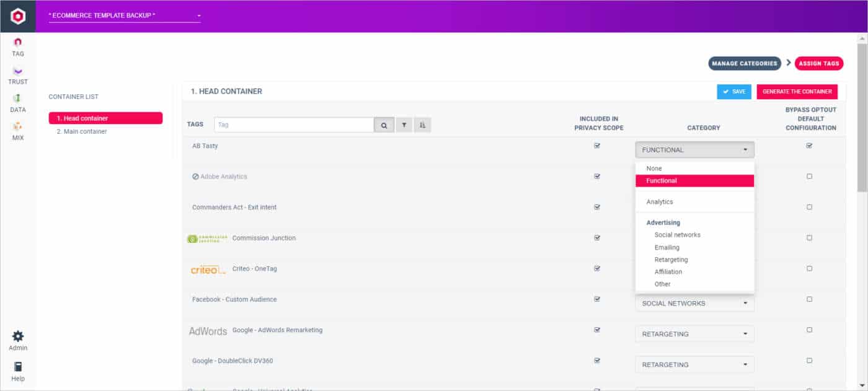Enable bypass optout for Google DoubleClick DV360
Screen dimensions: 868x391
809,361
